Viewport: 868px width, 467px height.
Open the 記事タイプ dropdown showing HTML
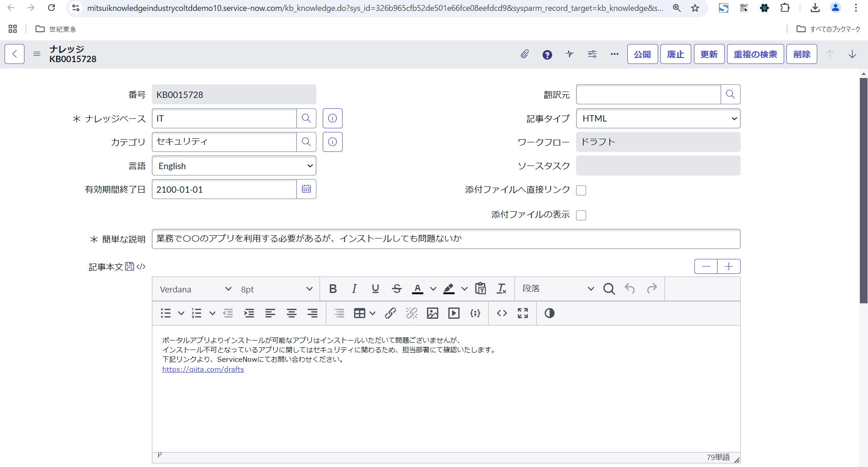tap(658, 118)
